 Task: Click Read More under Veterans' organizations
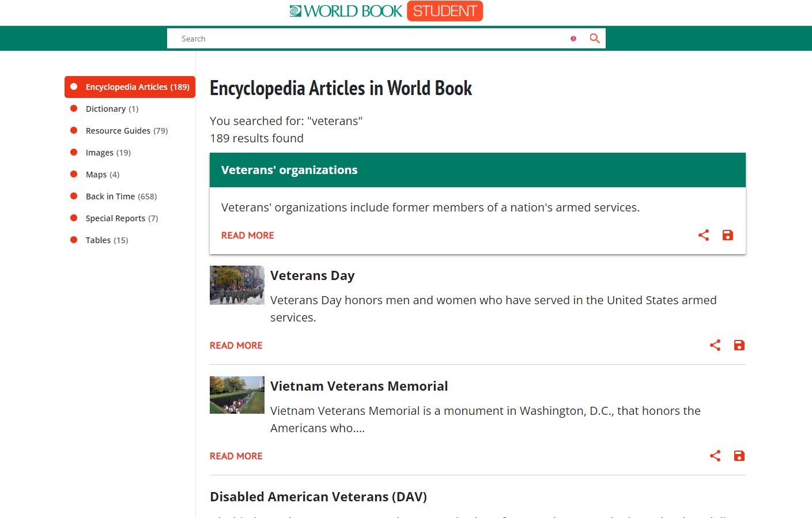click(248, 235)
